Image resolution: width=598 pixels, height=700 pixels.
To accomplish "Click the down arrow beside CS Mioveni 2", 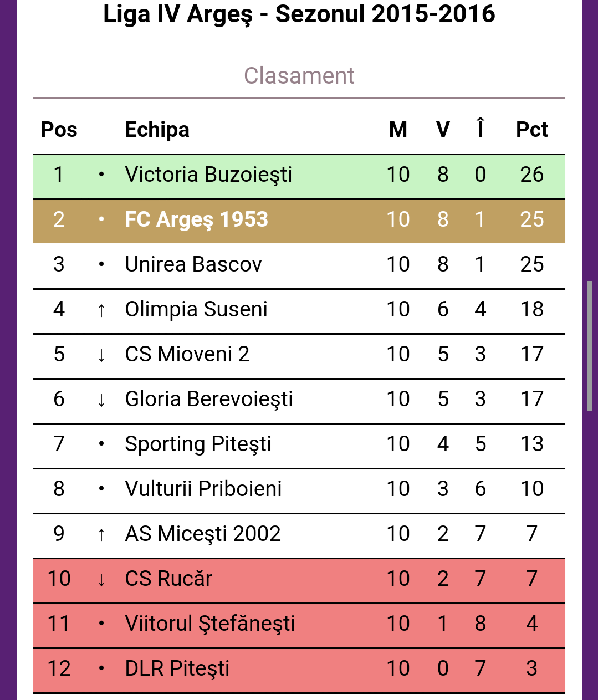I will 101,355.
